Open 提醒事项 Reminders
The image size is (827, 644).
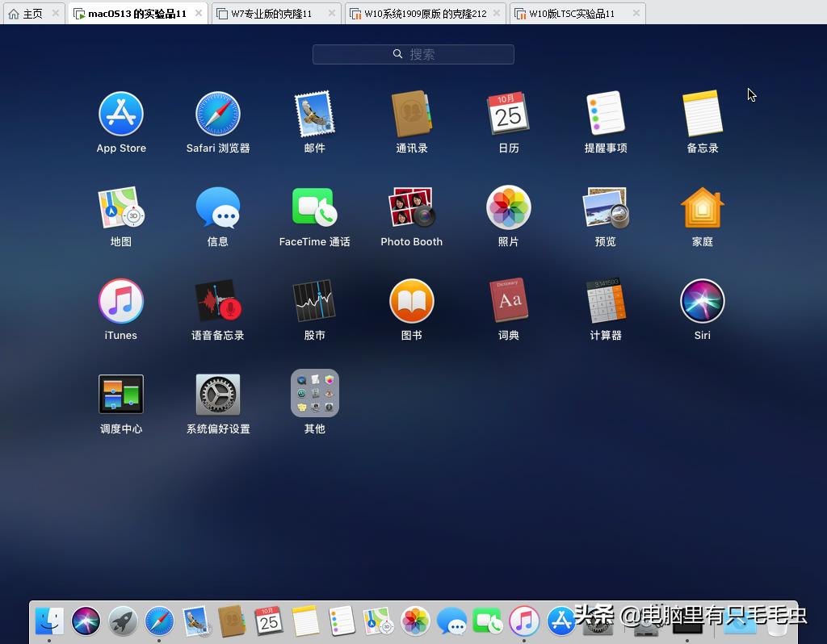605,113
